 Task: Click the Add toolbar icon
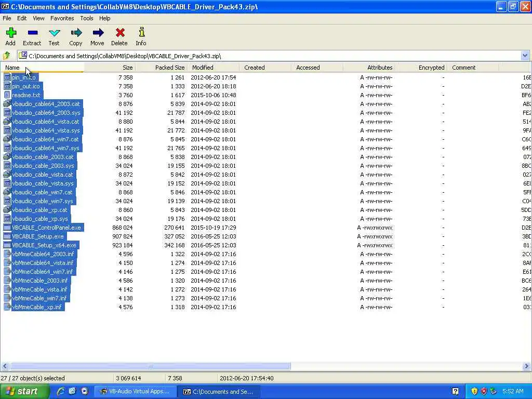11,33
